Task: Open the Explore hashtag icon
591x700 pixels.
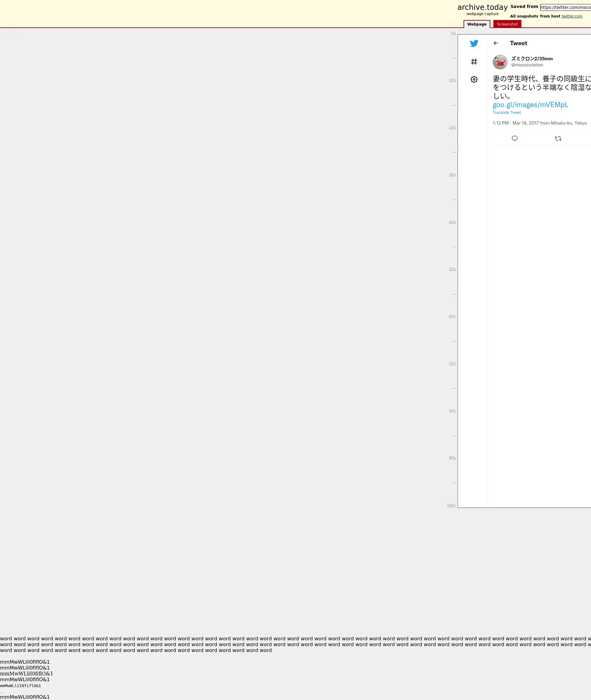Action: (474, 62)
